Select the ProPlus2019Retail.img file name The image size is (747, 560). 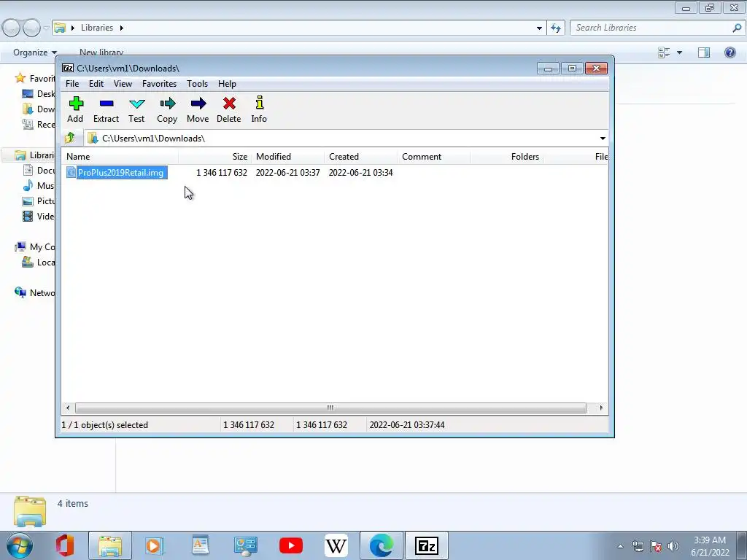120,172
